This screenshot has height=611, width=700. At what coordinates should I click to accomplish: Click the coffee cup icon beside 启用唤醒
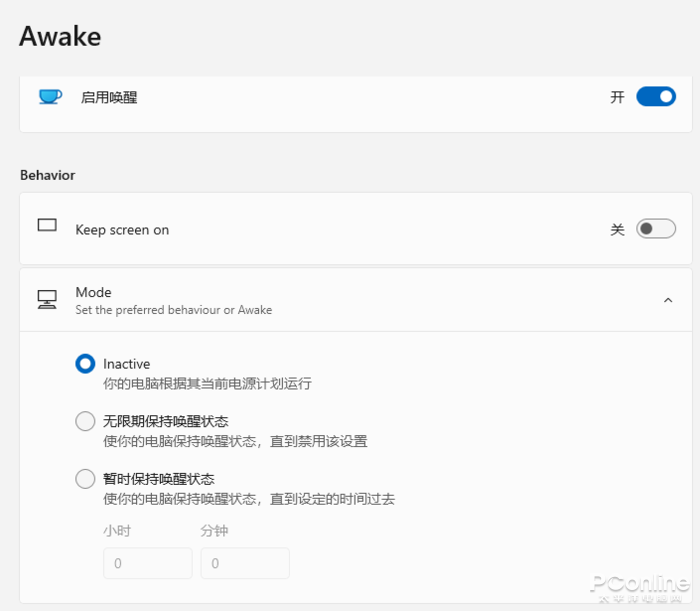50,97
